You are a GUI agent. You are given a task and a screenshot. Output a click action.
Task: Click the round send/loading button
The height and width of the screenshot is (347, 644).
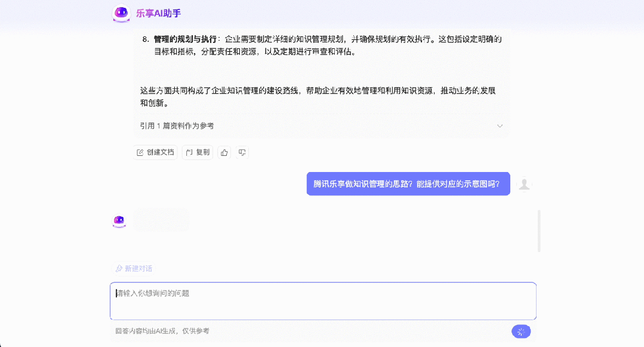point(521,331)
